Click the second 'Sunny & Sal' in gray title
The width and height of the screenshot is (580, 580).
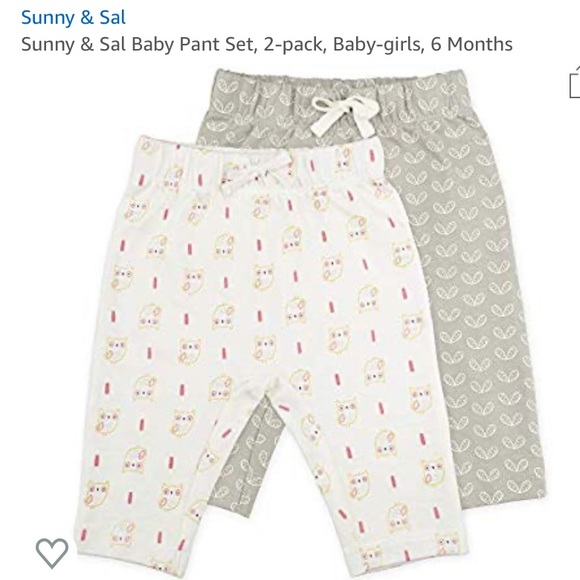click(x=73, y=44)
